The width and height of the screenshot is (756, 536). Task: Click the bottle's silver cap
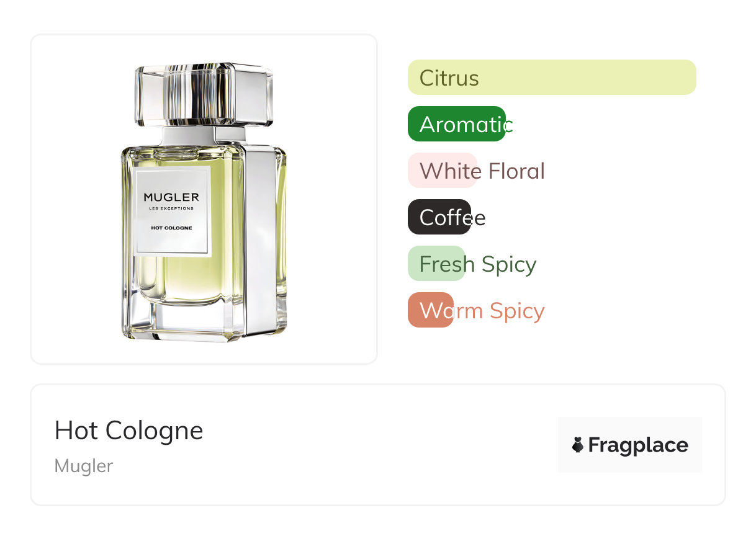tap(204, 95)
